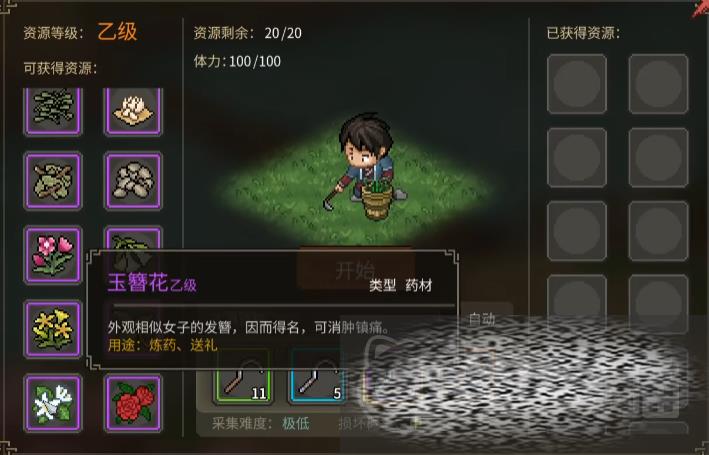Select the grey mushroom resource icon
Screen dimensions: 709x455
click(x=133, y=181)
